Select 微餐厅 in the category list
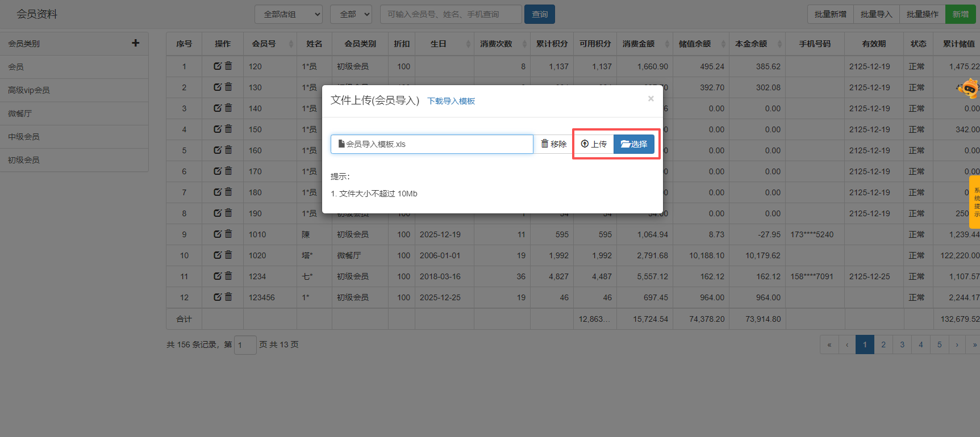The image size is (980, 437). [20, 114]
